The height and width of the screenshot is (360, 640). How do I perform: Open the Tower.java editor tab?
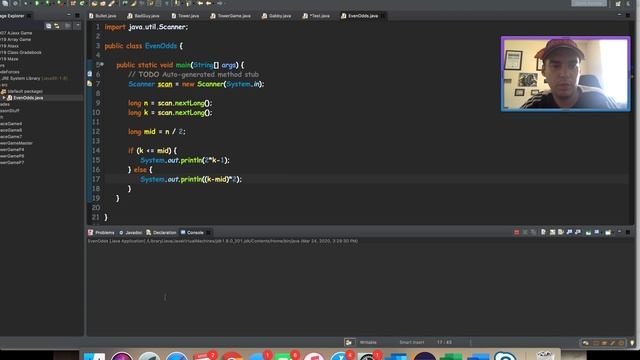[x=185, y=16]
